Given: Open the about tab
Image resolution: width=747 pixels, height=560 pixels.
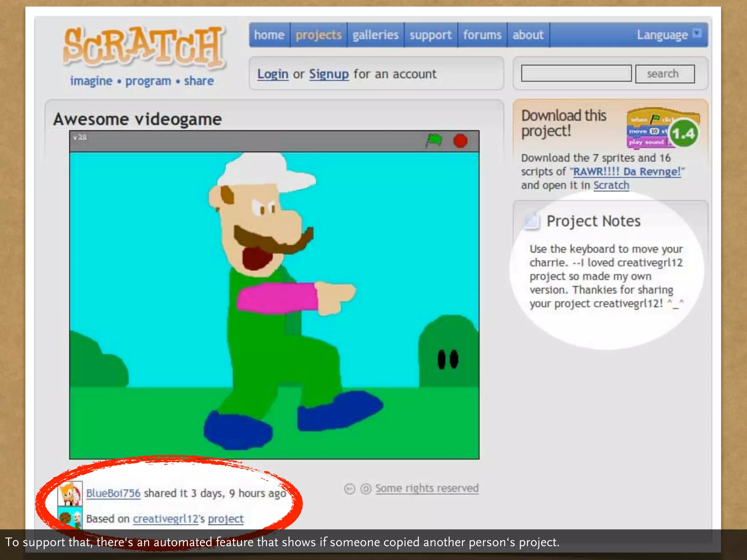Looking at the screenshot, I should click(x=528, y=35).
